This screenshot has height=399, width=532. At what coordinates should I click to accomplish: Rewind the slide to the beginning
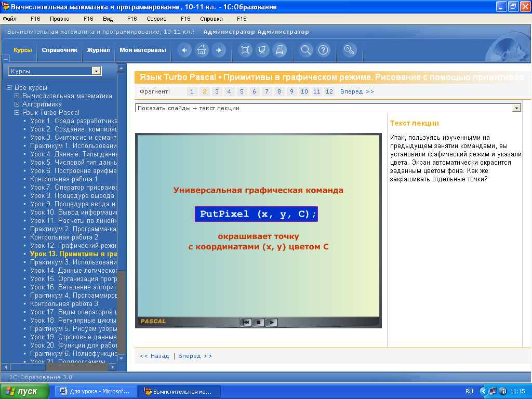(x=245, y=322)
